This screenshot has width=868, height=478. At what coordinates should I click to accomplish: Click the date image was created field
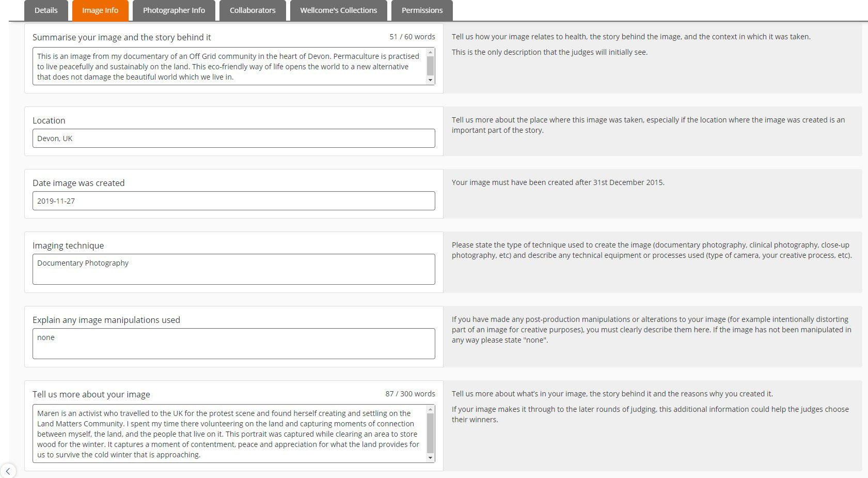(234, 201)
